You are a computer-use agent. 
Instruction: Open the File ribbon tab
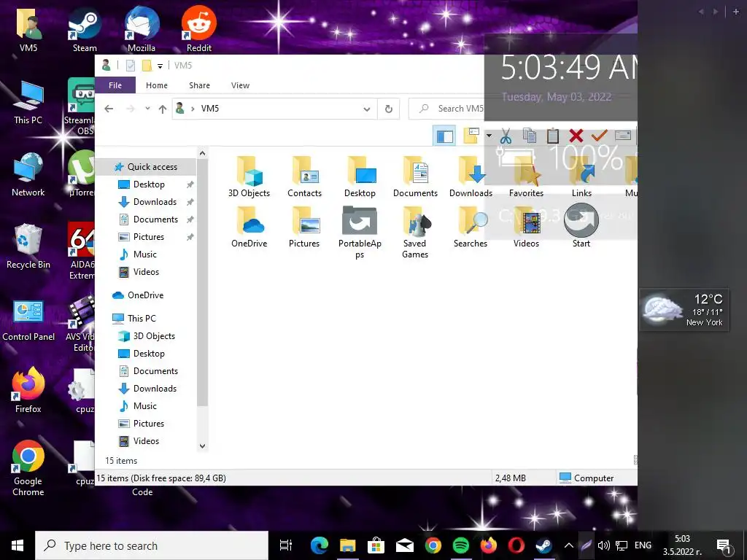pyautogui.click(x=115, y=85)
